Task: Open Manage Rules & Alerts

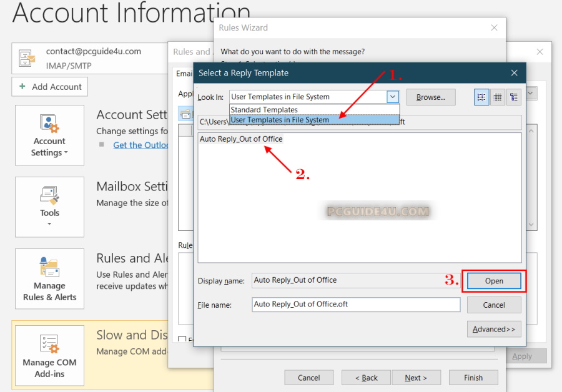Action: point(49,278)
